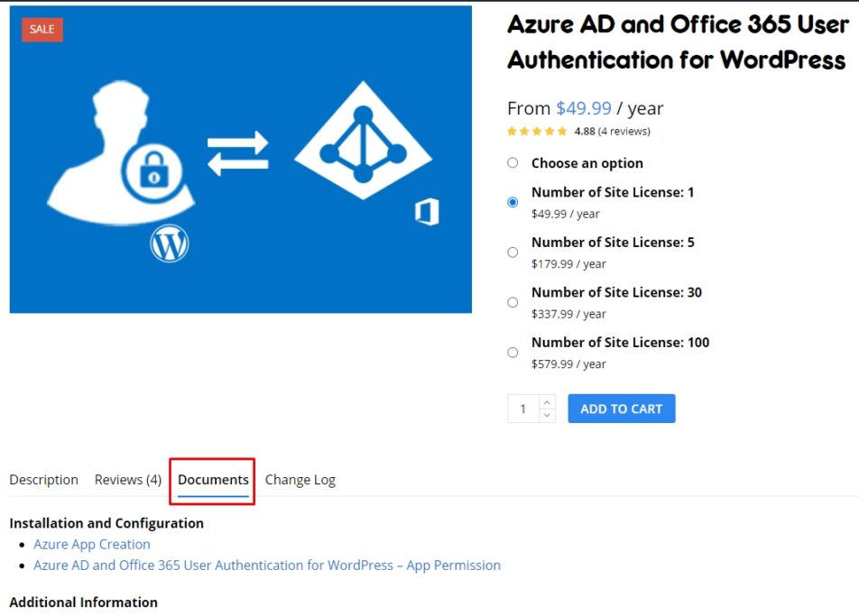Click the five-star rating icons
This screenshot has width=859, height=616.
(537, 132)
